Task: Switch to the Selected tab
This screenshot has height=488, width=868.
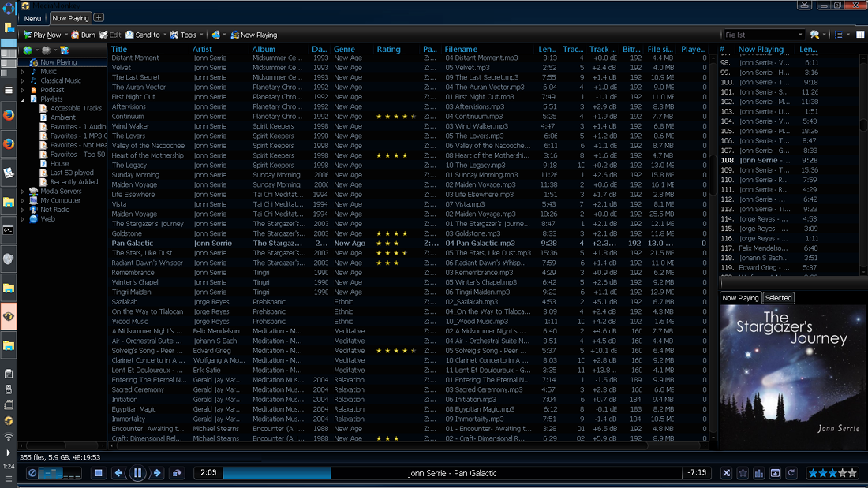Action: tap(778, 298)
